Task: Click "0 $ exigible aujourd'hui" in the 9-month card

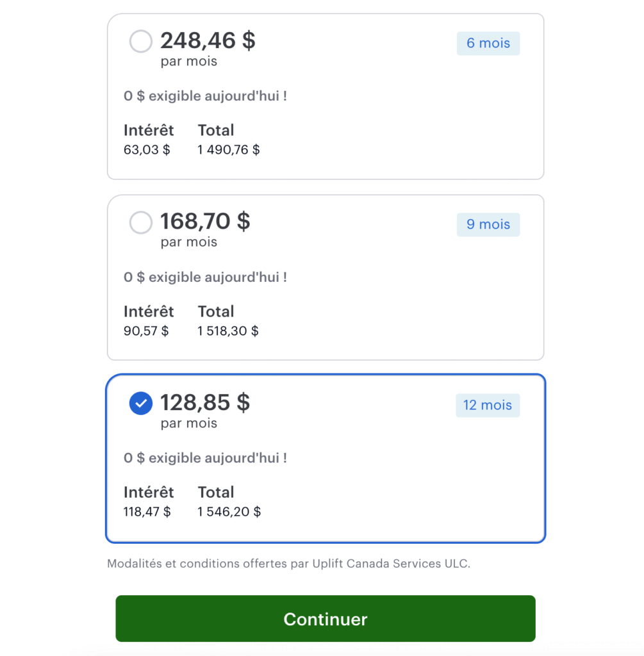Action: pyautogui.click(x=205, y=277)
